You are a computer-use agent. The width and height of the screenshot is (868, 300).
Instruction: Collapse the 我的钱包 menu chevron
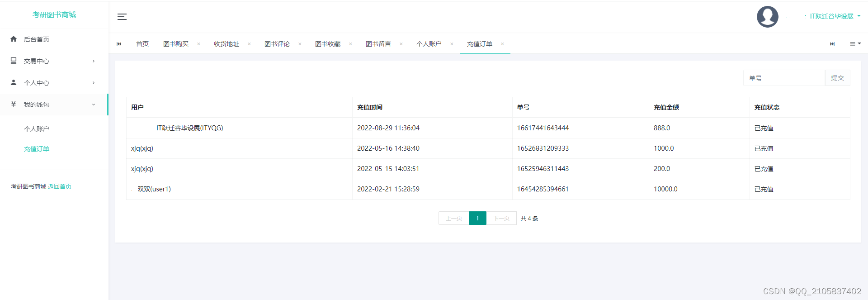pos(94,105)
